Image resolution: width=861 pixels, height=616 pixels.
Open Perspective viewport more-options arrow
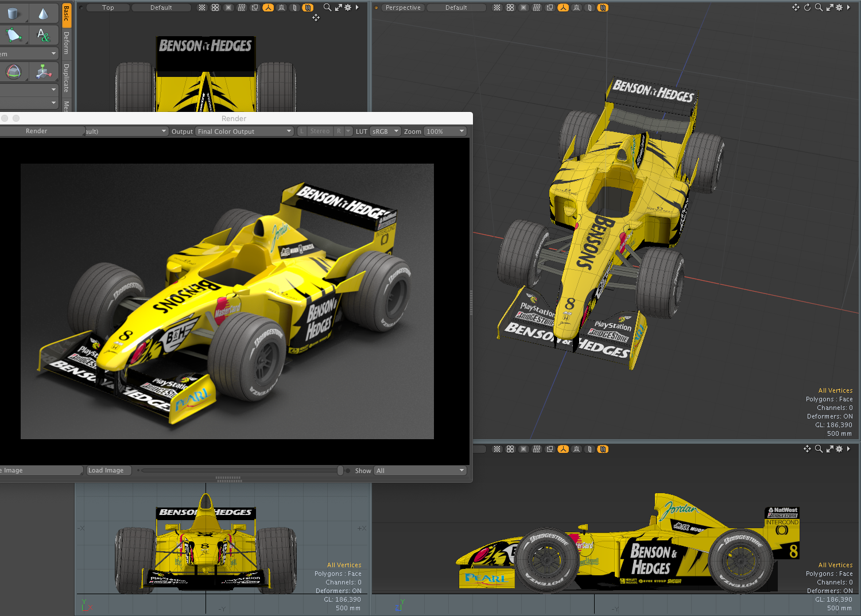pyautogui.click(x=848, y=7)
